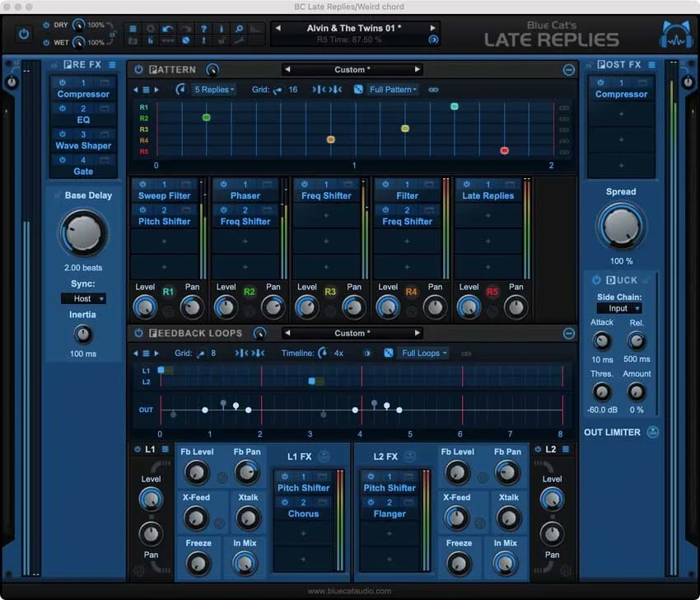This screenshot has width=700, height=600.
Task: Open the Full Loops view dropdown
Action: (423, 353)
